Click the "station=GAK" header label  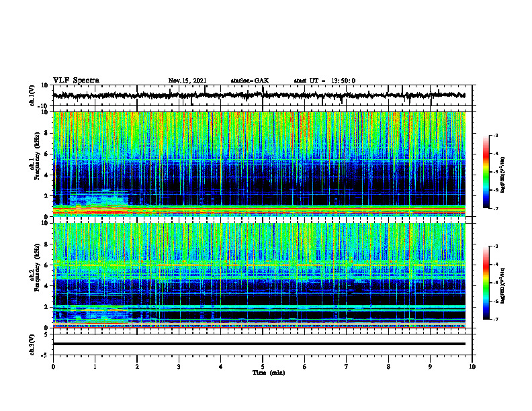click(x=250, y=81)
